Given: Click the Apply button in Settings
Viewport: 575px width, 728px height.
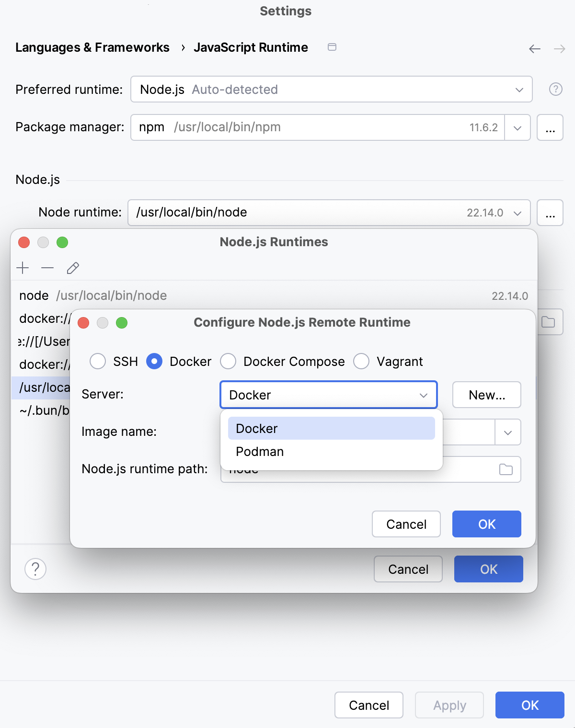Looking at the screenshot, I should pyautogui.click(x=449, y=705).
